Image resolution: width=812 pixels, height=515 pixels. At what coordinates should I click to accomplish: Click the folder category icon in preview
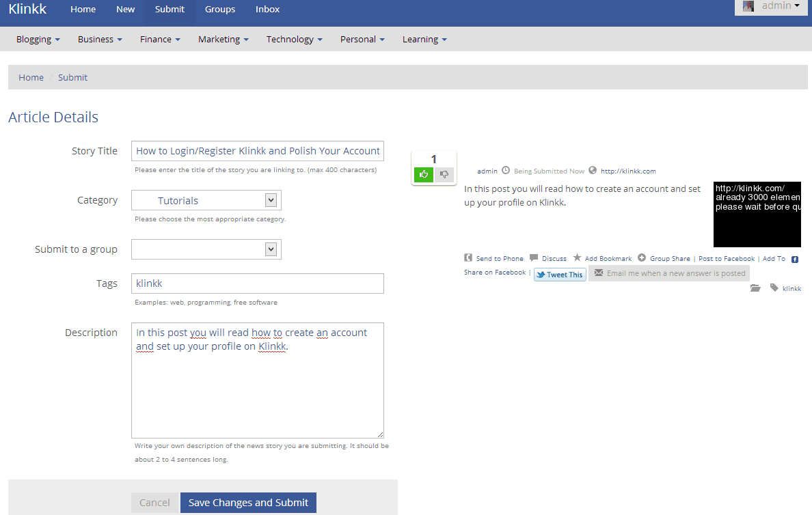[x=755, y=288]
